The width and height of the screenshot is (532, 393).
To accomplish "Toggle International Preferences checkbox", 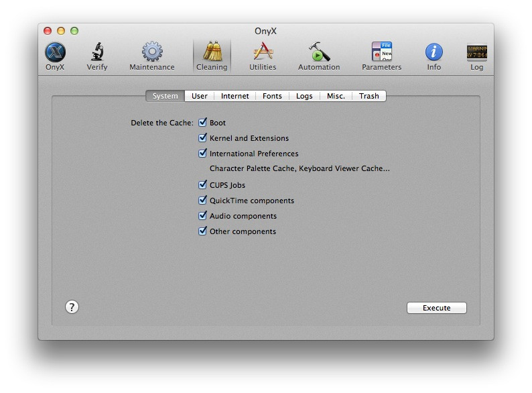I will tap(202, 153).
